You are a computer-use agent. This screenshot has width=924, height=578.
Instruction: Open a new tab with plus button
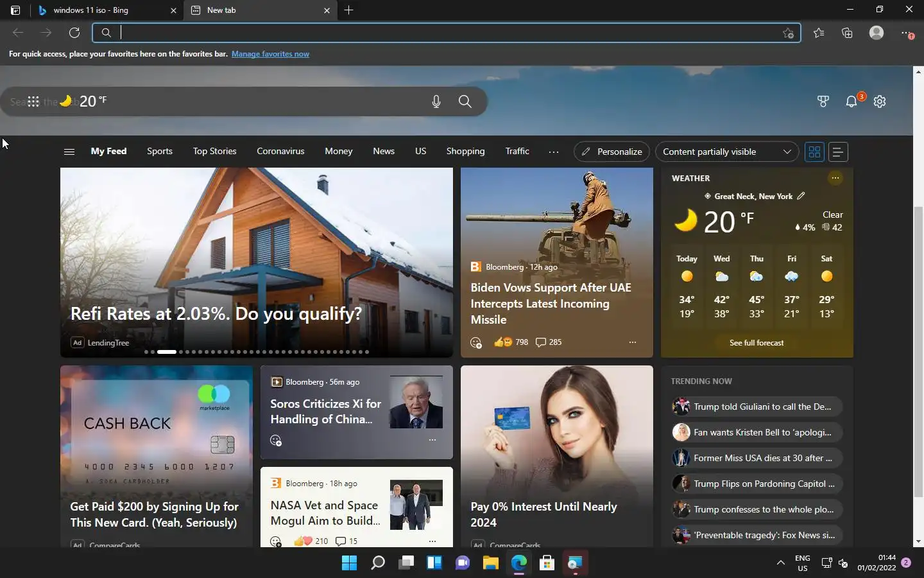(348, 10)
